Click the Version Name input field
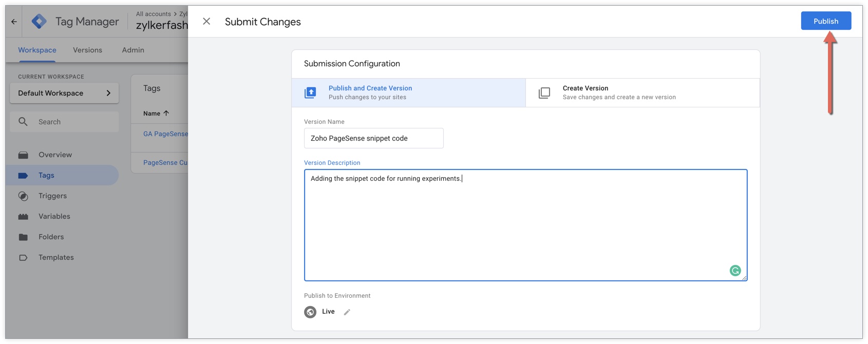The image size is (868, 344). point(373,138)
